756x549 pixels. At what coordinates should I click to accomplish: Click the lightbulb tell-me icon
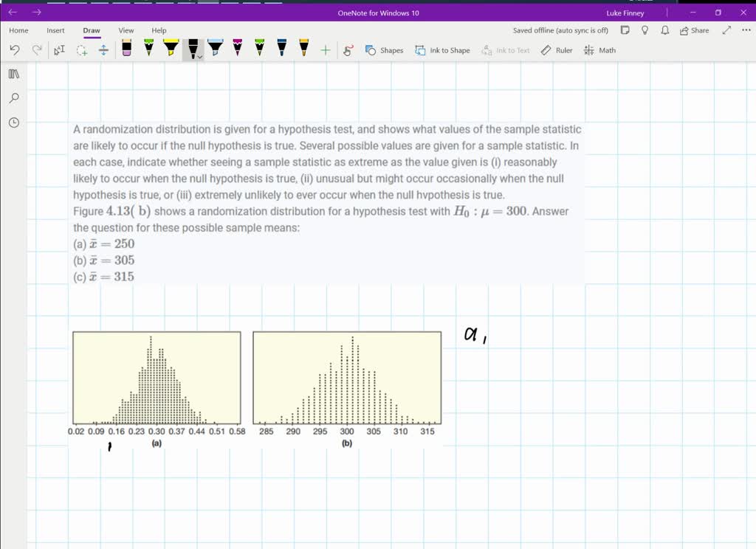pyautogui.click(x=645, y=30)
